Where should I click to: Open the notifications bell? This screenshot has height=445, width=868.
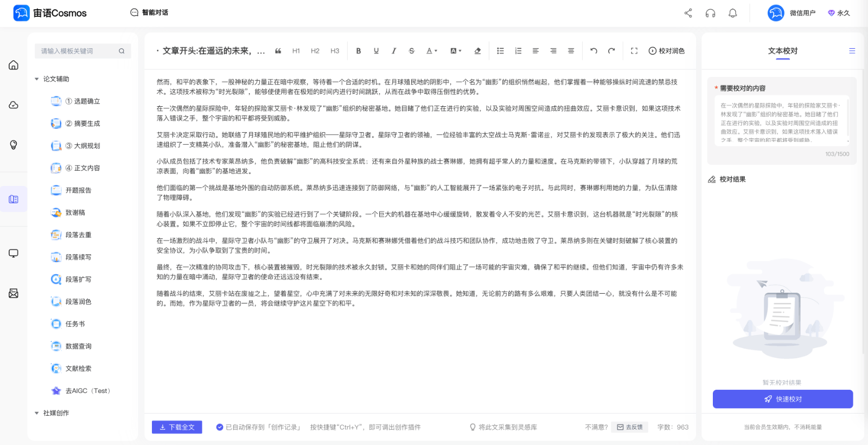[x=732, y=13]
